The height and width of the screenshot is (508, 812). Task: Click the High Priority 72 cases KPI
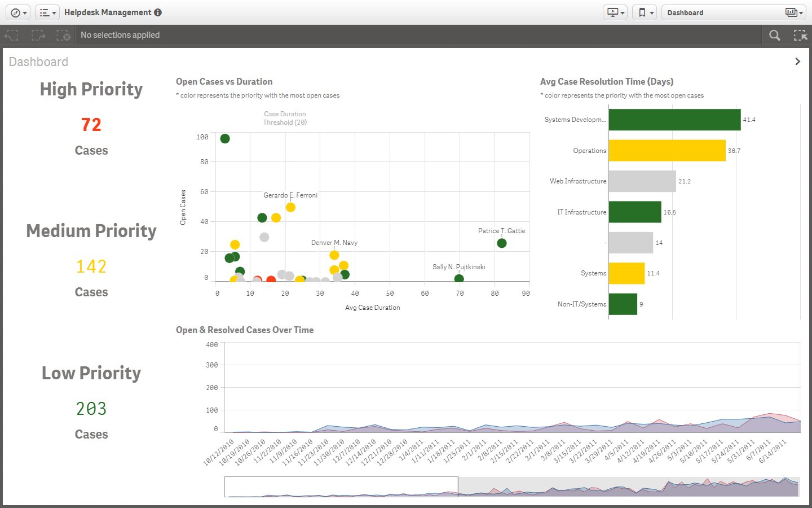91,125
